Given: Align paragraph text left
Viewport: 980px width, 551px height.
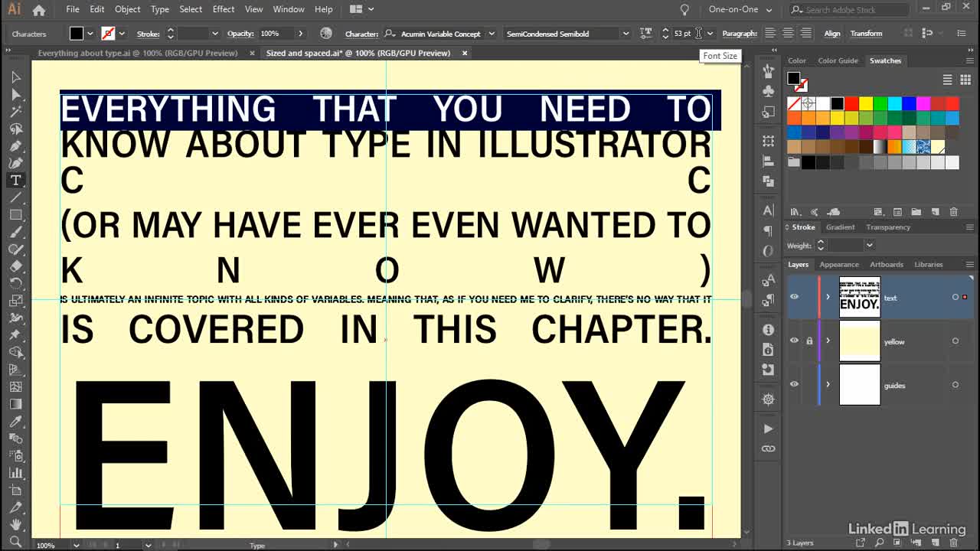Looking at the screenshot, I should click(x=769, y=33).
